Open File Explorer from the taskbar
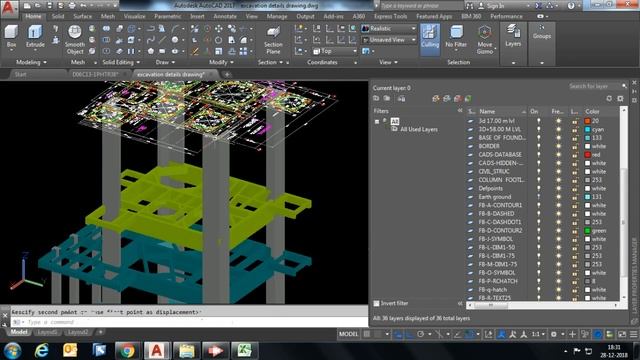Image resolution: width=640 pixels, height=360 pixels. 187,351
